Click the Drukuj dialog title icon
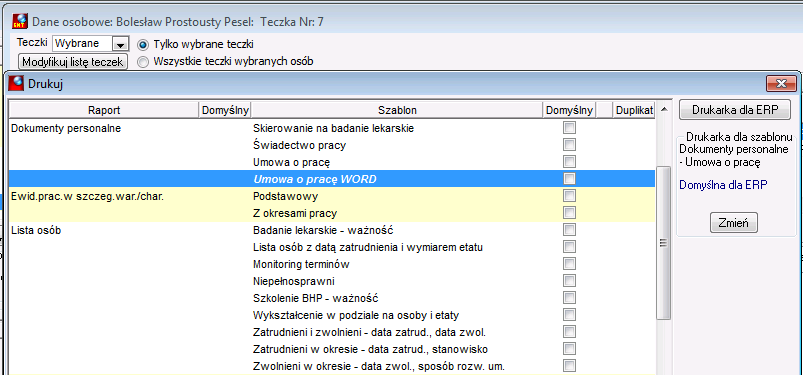 pyautogui.click(x=17, y=83)
